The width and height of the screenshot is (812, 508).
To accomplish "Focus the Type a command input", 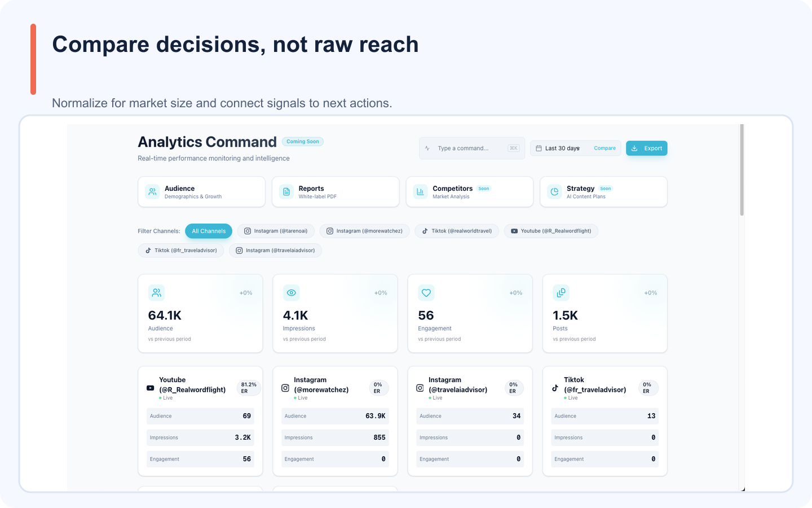I will (x=472, y=148).
